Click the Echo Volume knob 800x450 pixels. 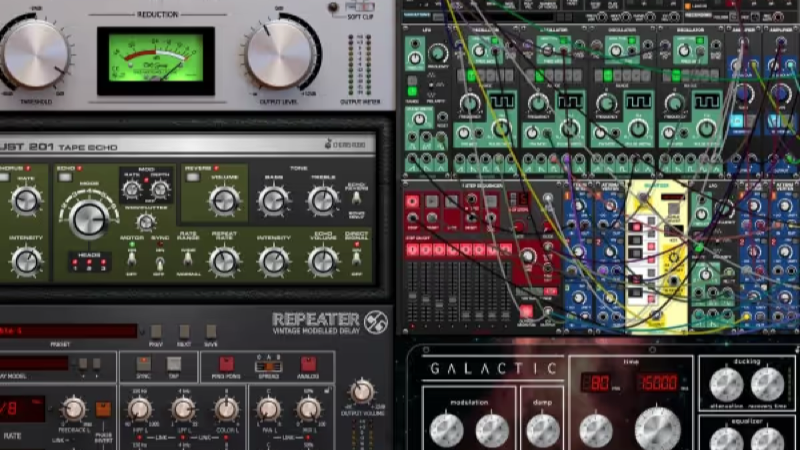(x=322, y=261)
